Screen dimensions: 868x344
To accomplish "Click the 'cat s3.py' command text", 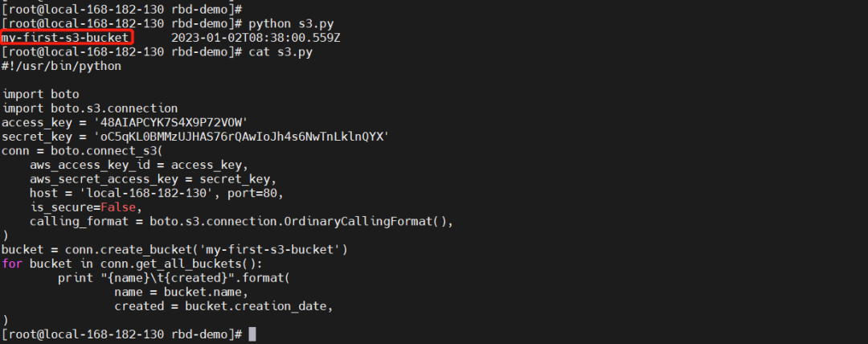I will click(279, 51).
